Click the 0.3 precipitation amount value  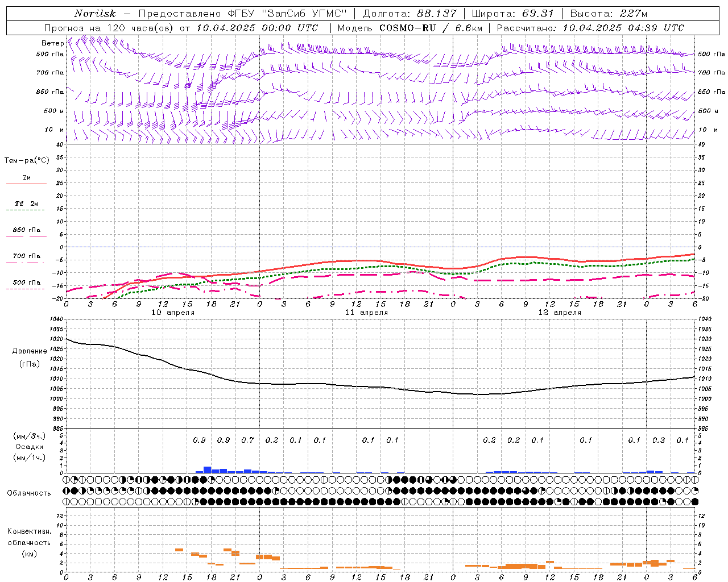tap(659, 440)
